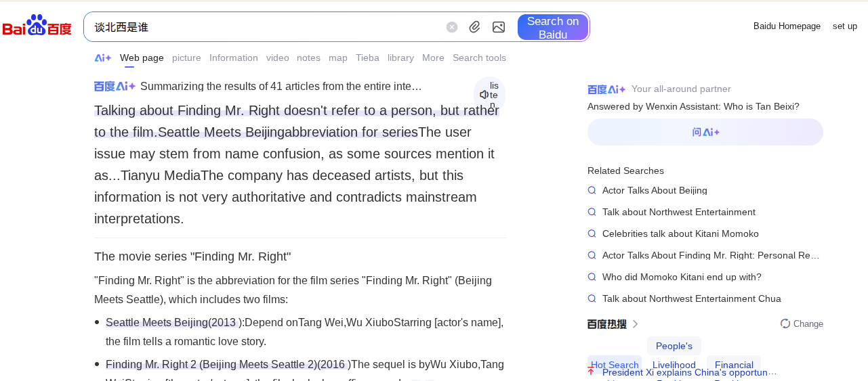Clear the search box text

[x=452, y=27]
